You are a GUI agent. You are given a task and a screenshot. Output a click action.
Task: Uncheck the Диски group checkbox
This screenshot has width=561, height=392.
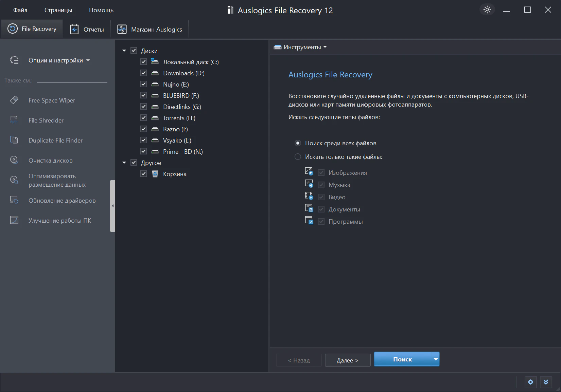tap(134, 51)
